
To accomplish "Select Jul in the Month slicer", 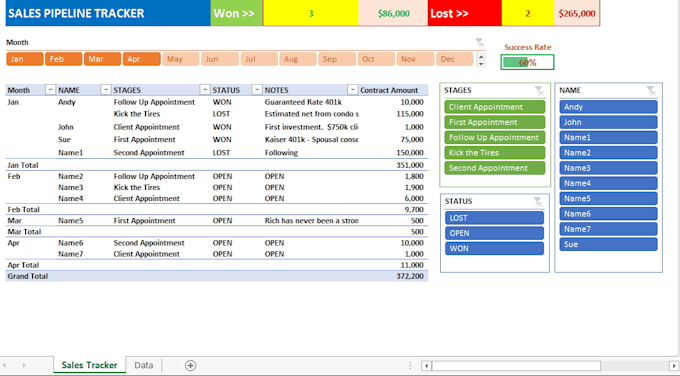I will pos(259,59).
